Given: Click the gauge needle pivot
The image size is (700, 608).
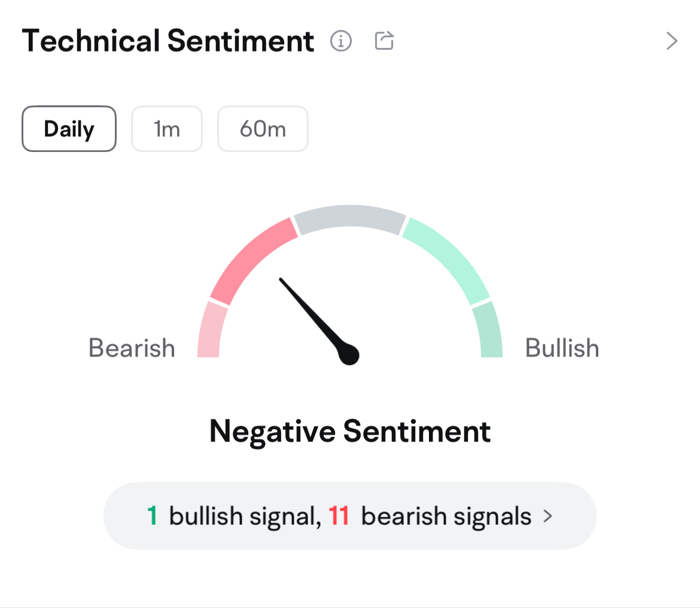Looking at the screenshot, I should [349, 354].
